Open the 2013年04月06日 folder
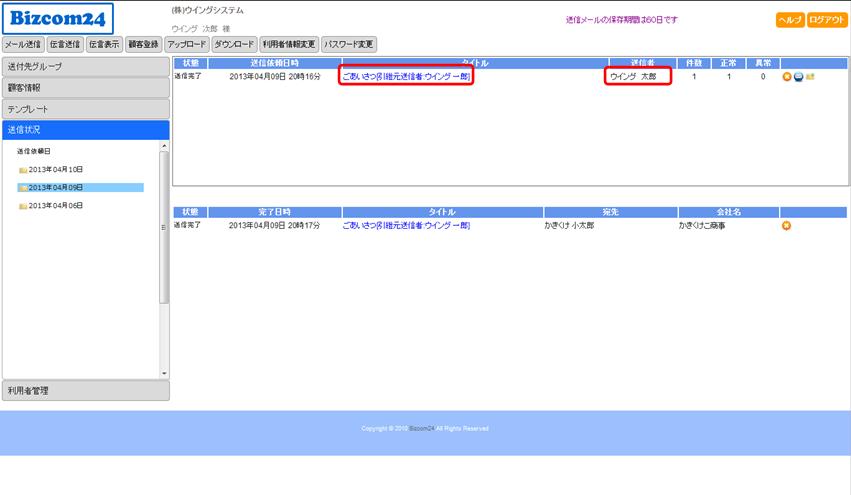The image size is (851, 495). click(56, 205)
